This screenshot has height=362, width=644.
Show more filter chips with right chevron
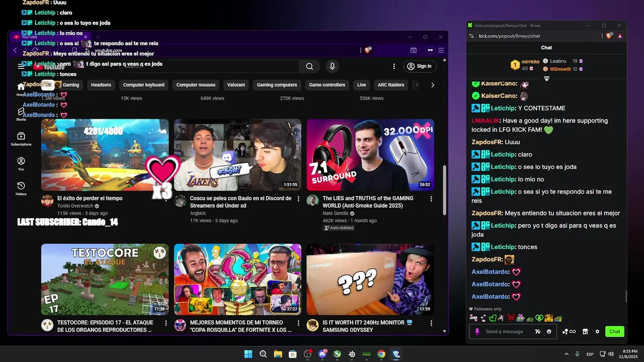433,85
